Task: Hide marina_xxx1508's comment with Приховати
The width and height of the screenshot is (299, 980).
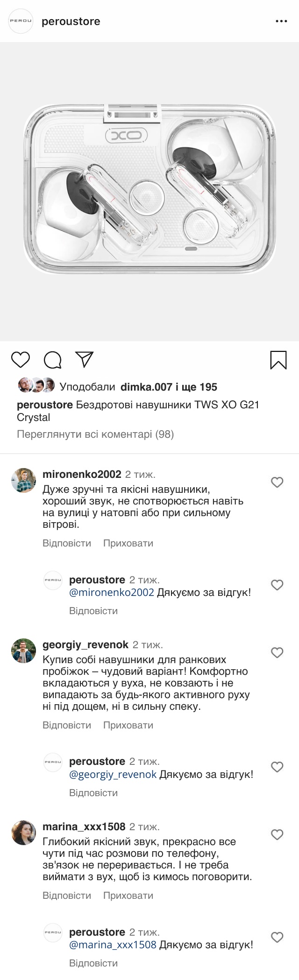Action: coord(128,896)
